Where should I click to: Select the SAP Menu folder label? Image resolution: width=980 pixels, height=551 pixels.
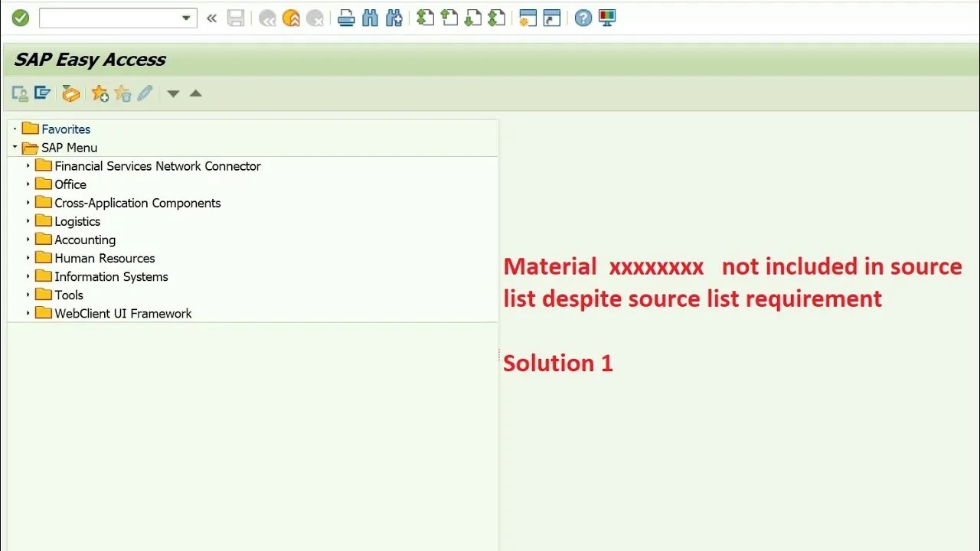tap(70, 148)
